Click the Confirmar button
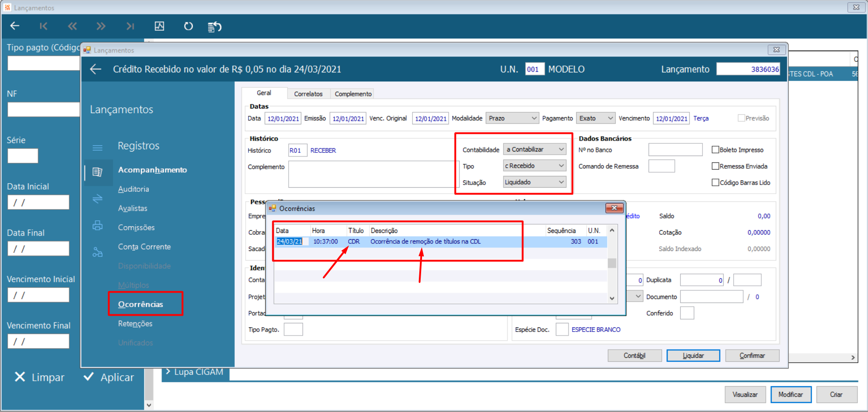 click(x=752, y=355)
